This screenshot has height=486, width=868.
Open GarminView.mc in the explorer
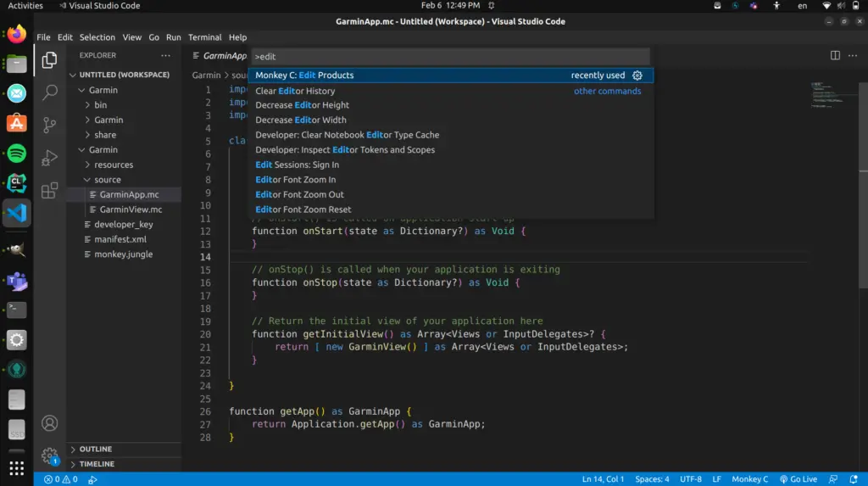click(124, 209)
